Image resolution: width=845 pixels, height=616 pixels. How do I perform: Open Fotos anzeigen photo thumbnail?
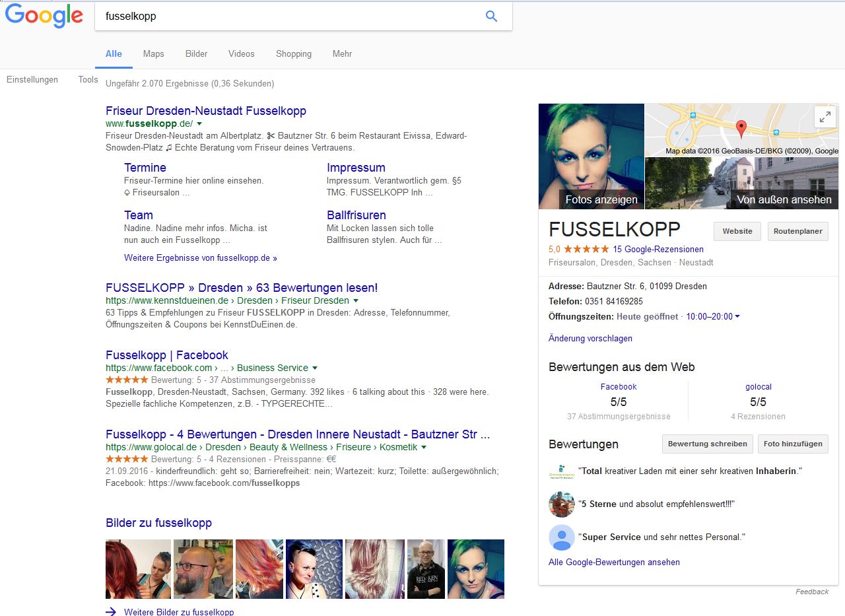click(x=591, y=156)
